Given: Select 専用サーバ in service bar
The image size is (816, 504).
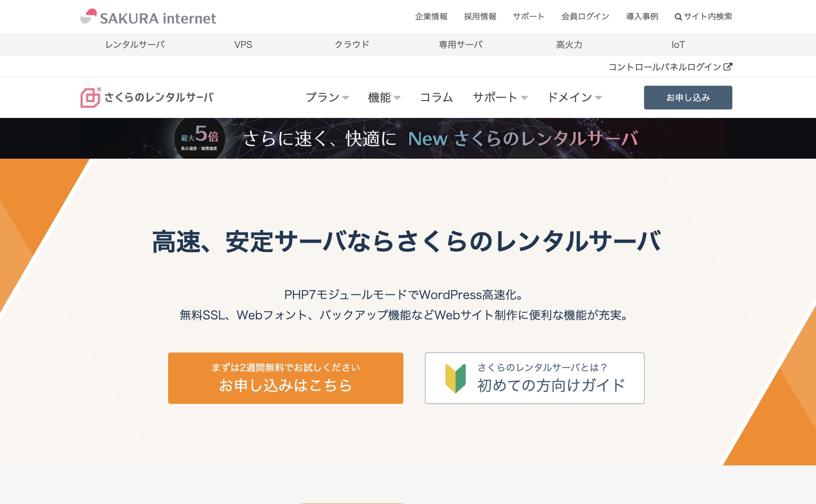Looking at the screenshot, I should click(461, 45).
